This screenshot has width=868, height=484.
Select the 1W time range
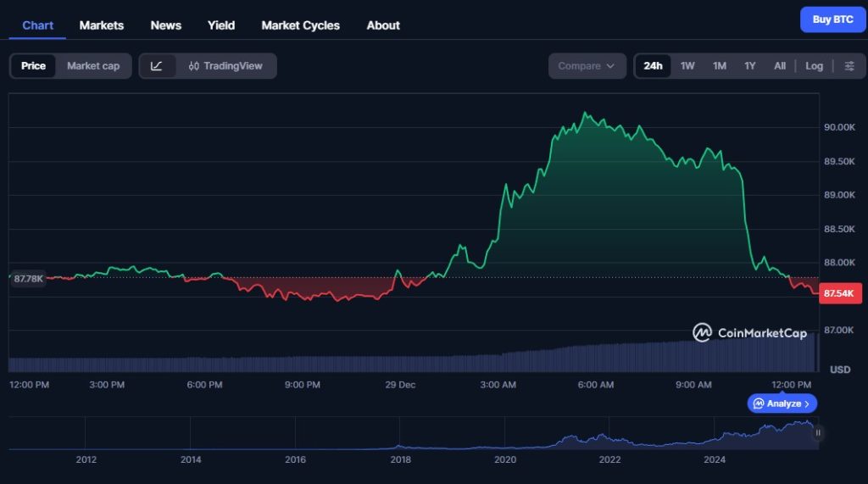tap(687, 66)
